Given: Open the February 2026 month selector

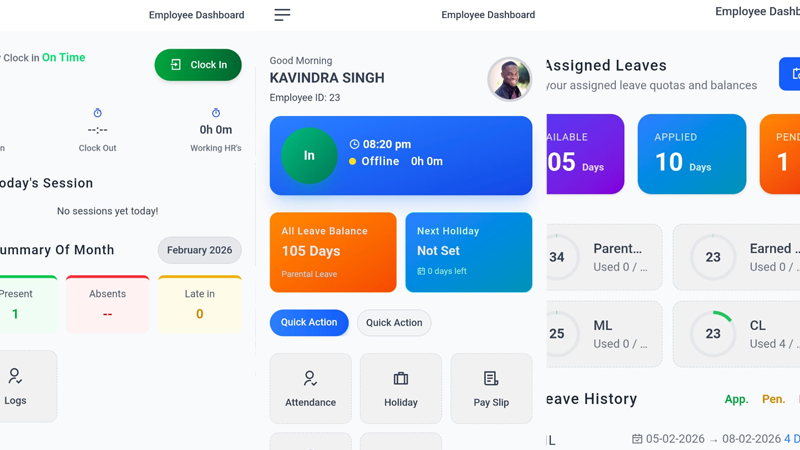Looking at the screenshot, I should click(199, 250).
